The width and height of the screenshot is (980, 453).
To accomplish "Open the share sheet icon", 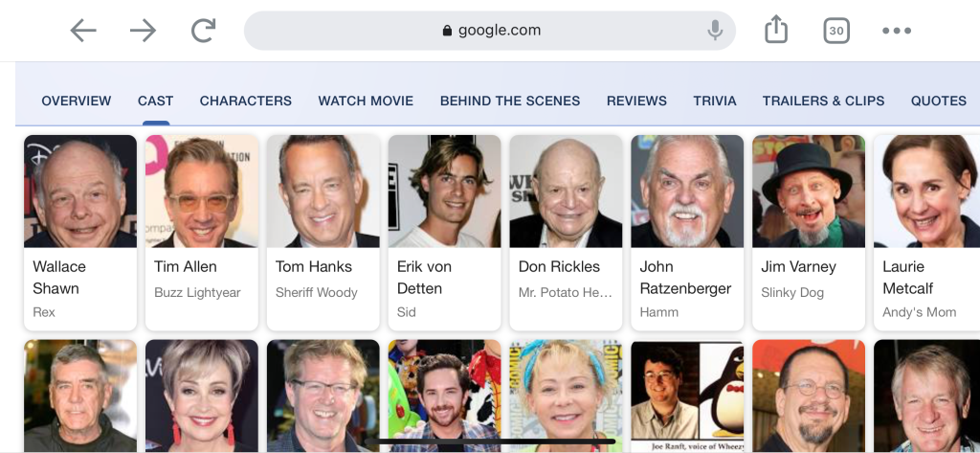I will click(776, 31).
